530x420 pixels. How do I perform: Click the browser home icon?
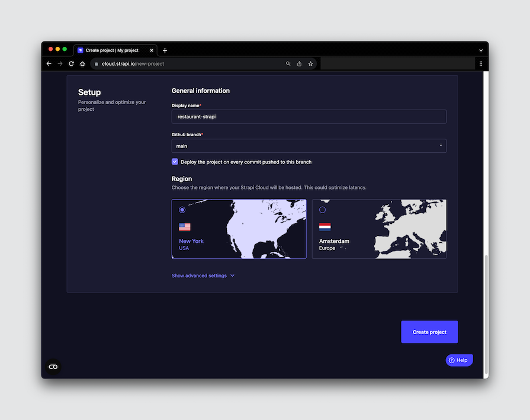pos(82,63)
